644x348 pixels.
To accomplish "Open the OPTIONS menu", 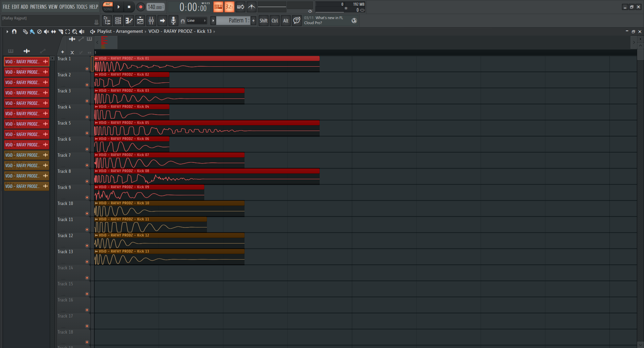I will [x=67, y=7].
